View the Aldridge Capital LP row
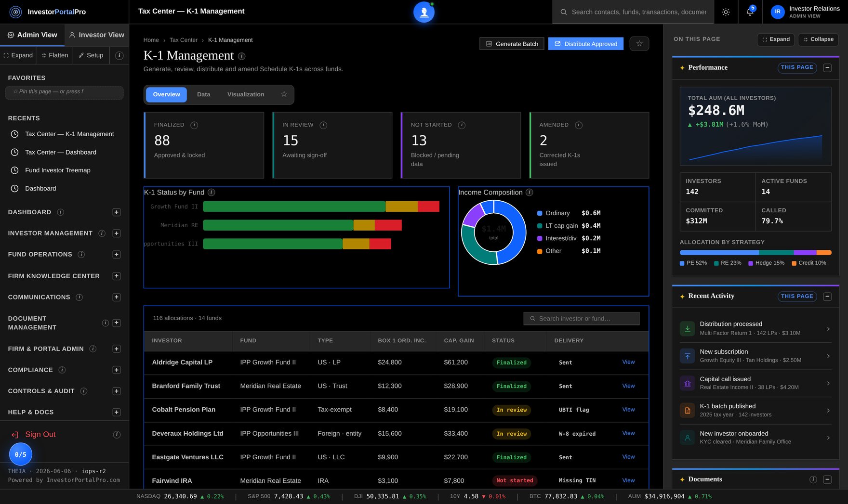Viewport: 848px width, 504px height. point(628,362)
